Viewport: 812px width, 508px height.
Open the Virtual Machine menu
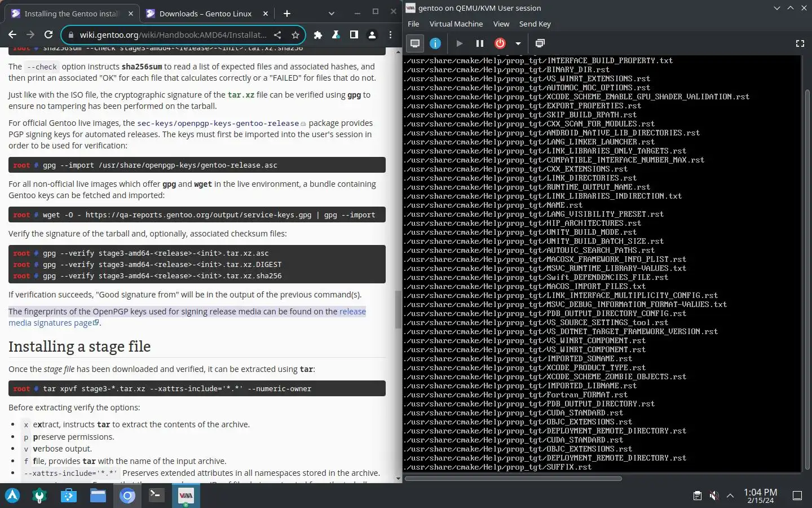coord(456,24)
